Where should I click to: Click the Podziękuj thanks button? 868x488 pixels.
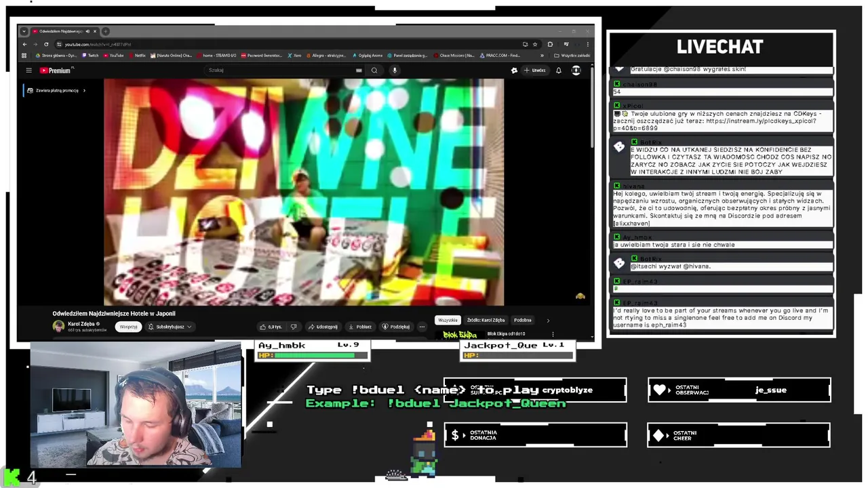point(396,327)
